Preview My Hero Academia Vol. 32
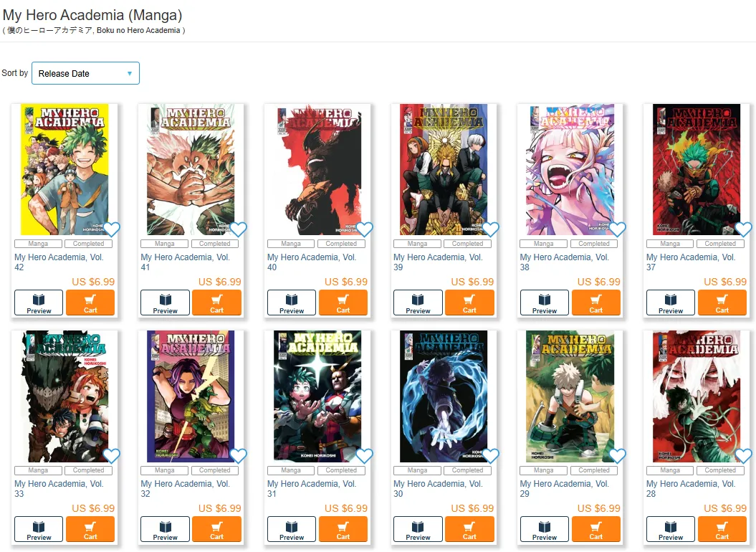The height and width of the screenshot is (552, 756). tap(165, 529)
